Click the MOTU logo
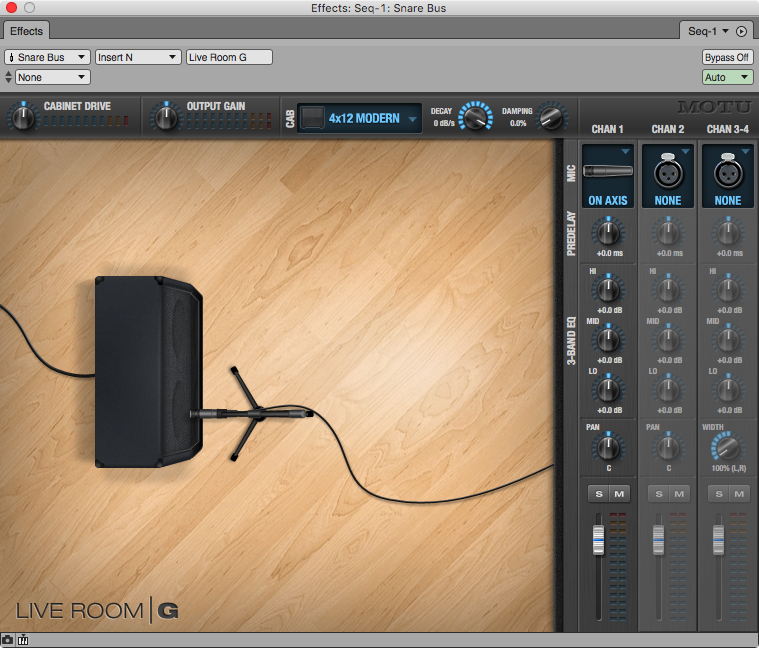 (x=714, y=107)
